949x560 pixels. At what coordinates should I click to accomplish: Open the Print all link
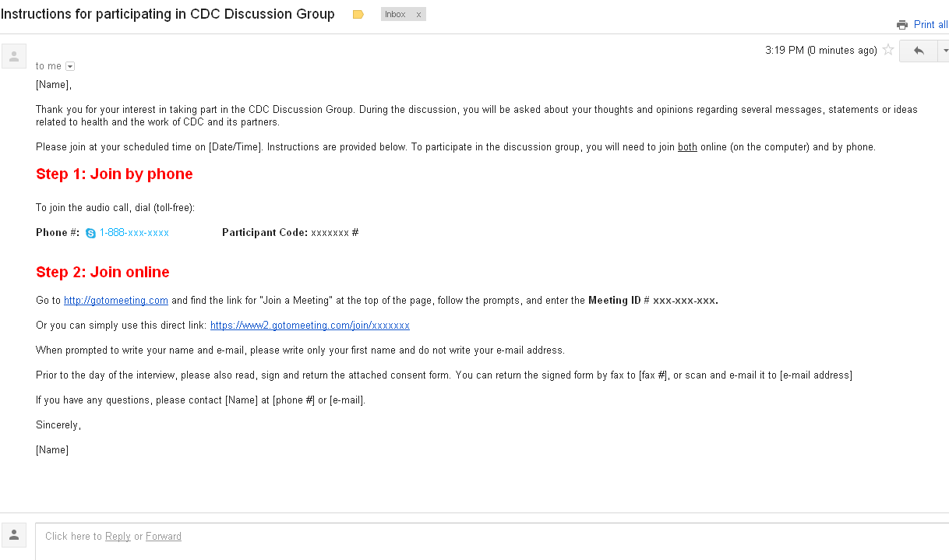(x=930, y=25)
